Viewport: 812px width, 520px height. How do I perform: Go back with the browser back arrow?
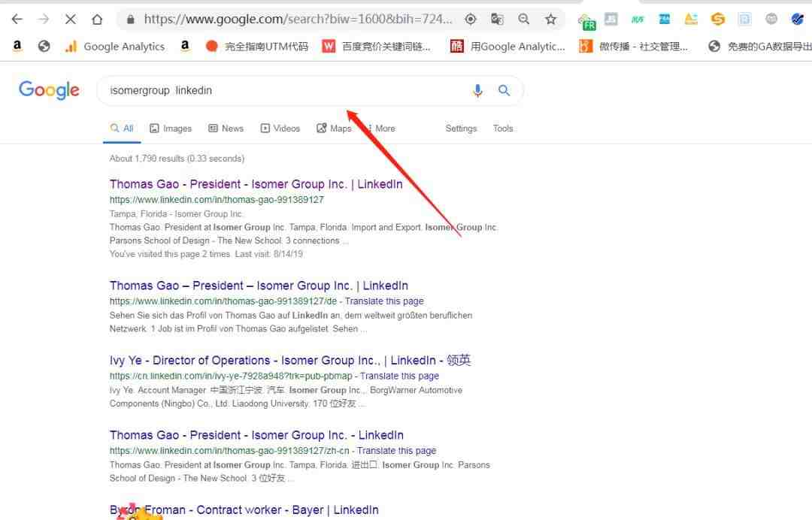(17, 20)
